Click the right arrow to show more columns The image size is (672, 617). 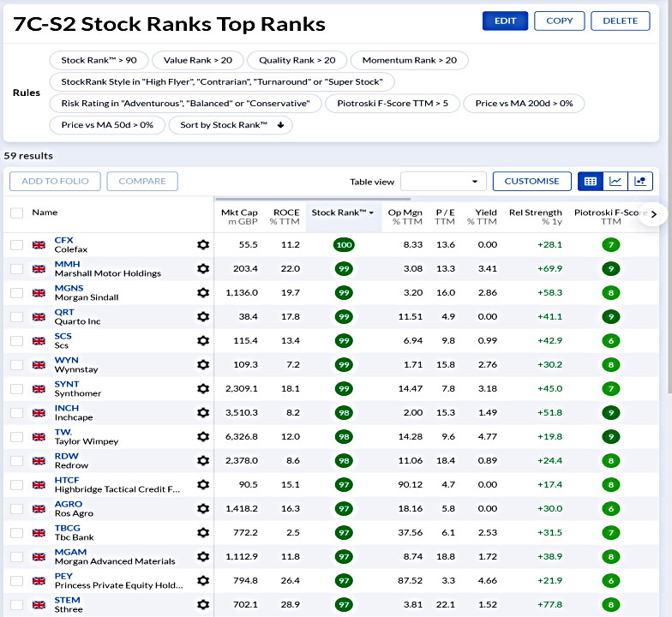tap(653, 214)
